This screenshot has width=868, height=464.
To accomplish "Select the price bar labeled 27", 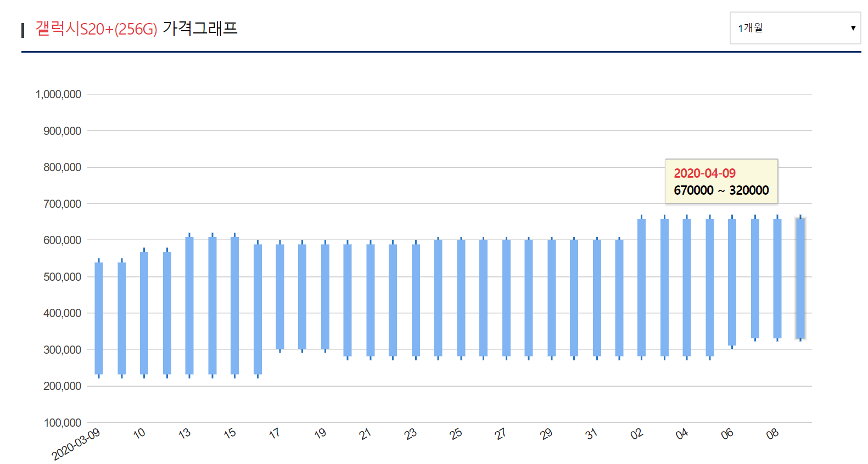I will coord(506,298).
